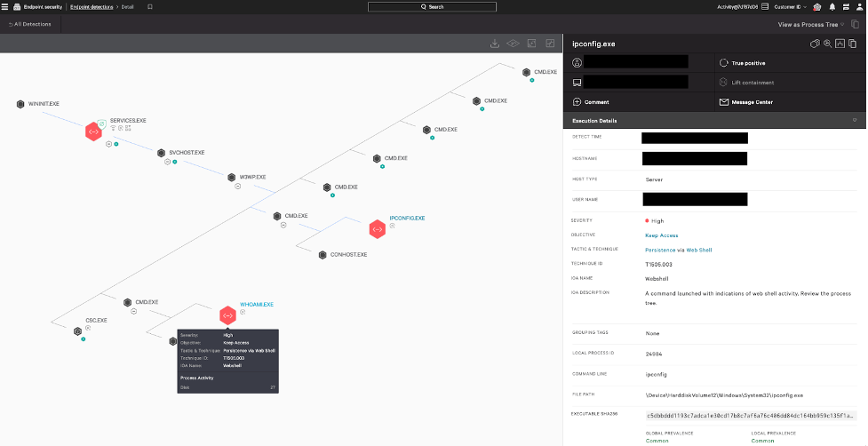This screenshot has width=868, height=446.
Task: Click the teal dot under CSC.EXE
Action: (x=83, y=338)
